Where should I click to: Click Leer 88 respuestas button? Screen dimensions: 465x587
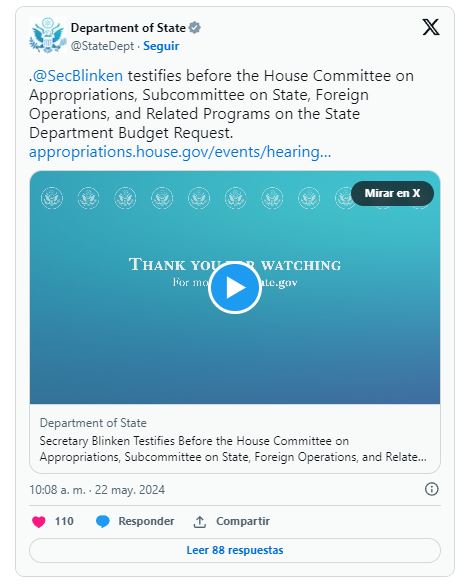235,550
